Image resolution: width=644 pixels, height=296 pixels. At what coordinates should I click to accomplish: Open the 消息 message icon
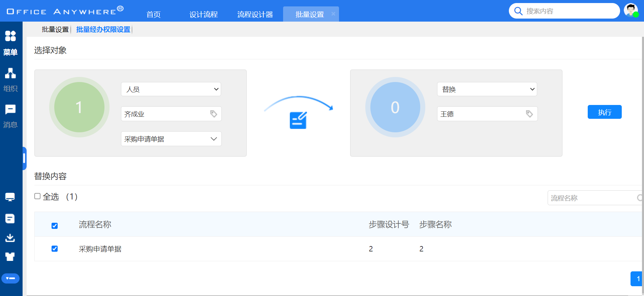click(x=10, y=109)
